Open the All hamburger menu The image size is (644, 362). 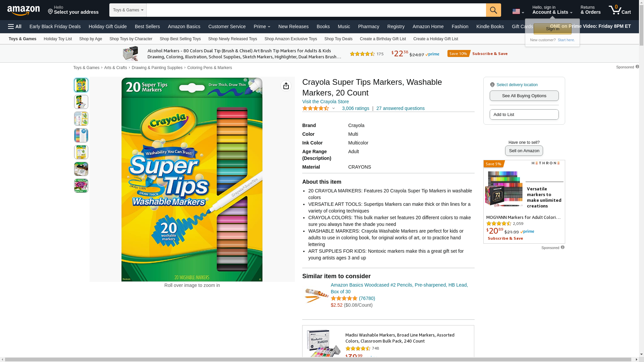(x=15, y=26)
